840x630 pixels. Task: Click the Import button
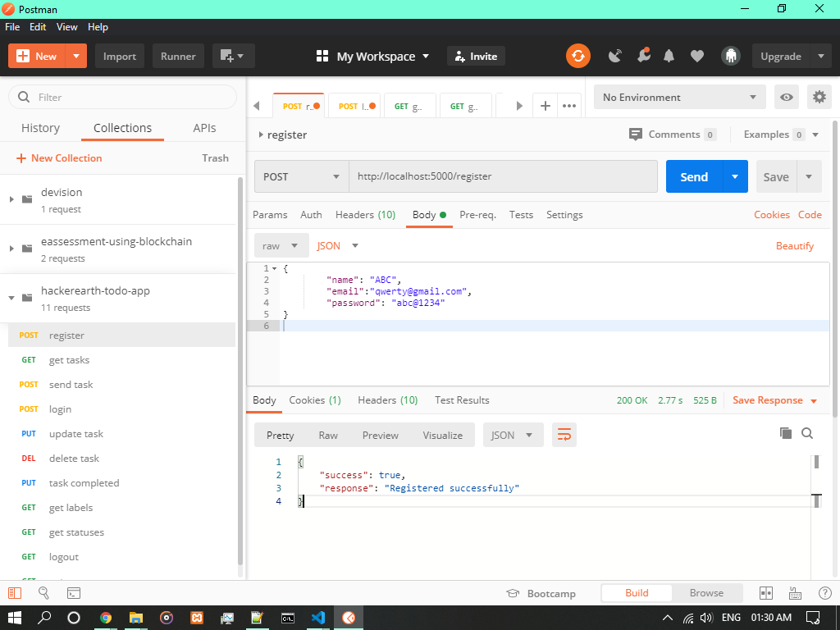[120, 57]
